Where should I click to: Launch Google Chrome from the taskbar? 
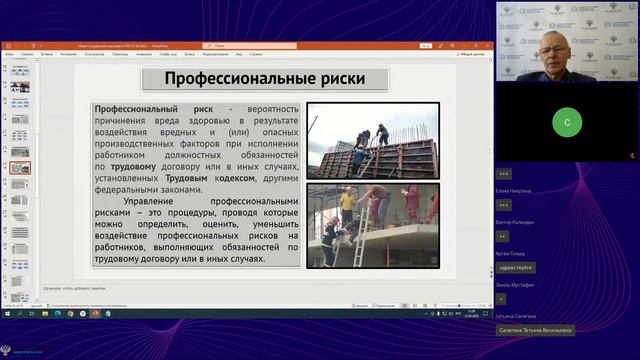pyautogui.click(x=70, y=313)
